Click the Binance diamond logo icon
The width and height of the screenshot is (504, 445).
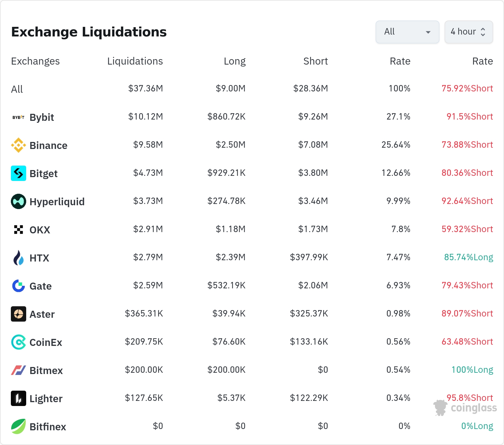(19, 145)
